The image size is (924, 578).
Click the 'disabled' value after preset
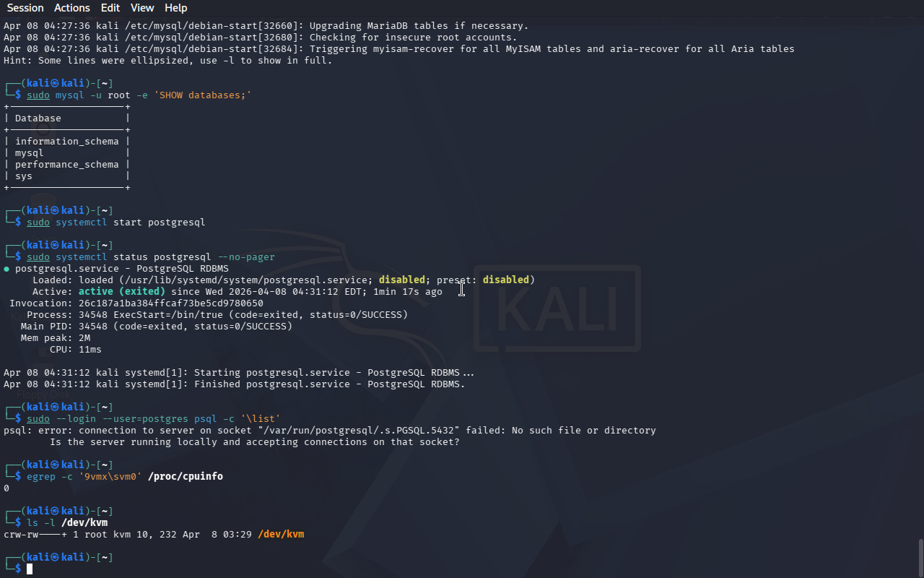click(x=506, y=280)
